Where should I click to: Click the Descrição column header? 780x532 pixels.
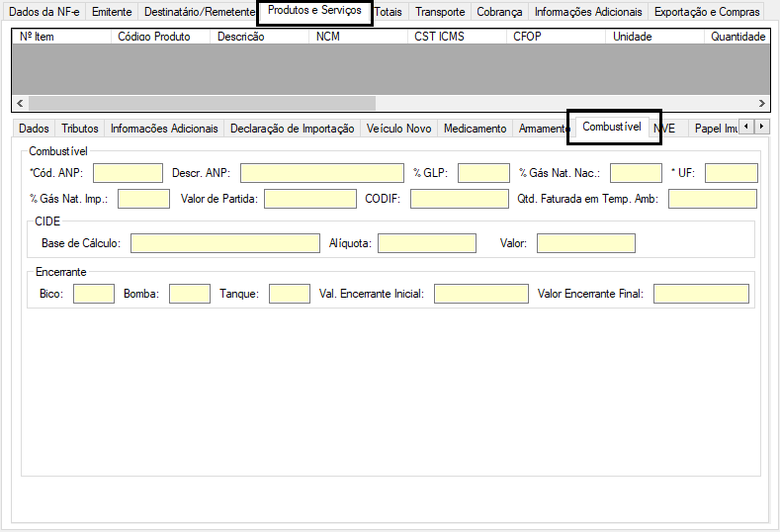(x=259, y=37)
